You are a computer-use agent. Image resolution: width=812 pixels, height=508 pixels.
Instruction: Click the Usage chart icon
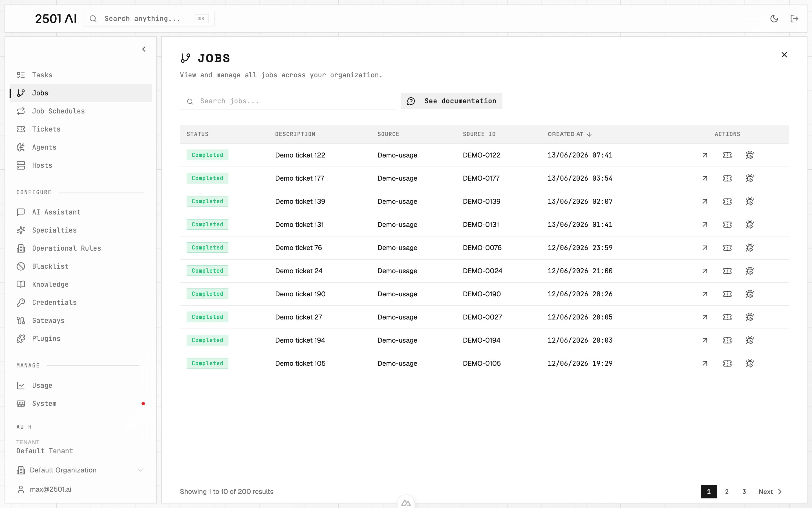point(21,385)
